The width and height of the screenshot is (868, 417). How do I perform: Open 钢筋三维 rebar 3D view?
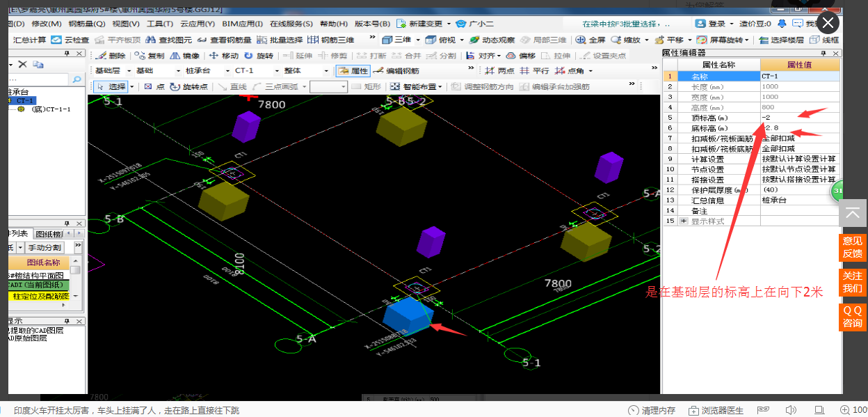click(x=330, y=40)
